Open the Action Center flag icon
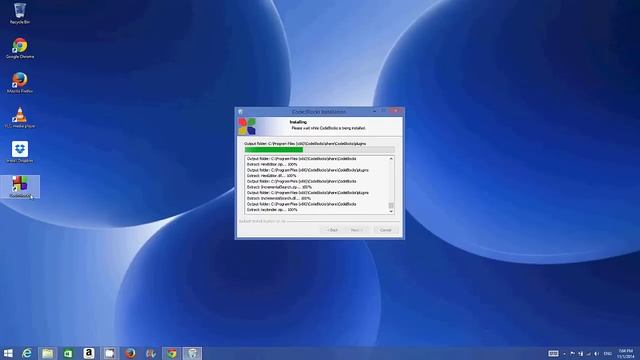Screen dimensions: 640x360 point(572,353)
